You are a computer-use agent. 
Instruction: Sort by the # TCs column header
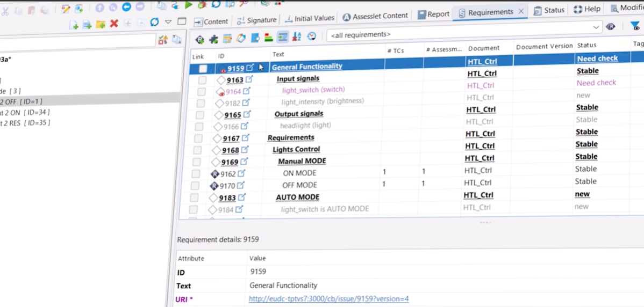coord(396,50)
